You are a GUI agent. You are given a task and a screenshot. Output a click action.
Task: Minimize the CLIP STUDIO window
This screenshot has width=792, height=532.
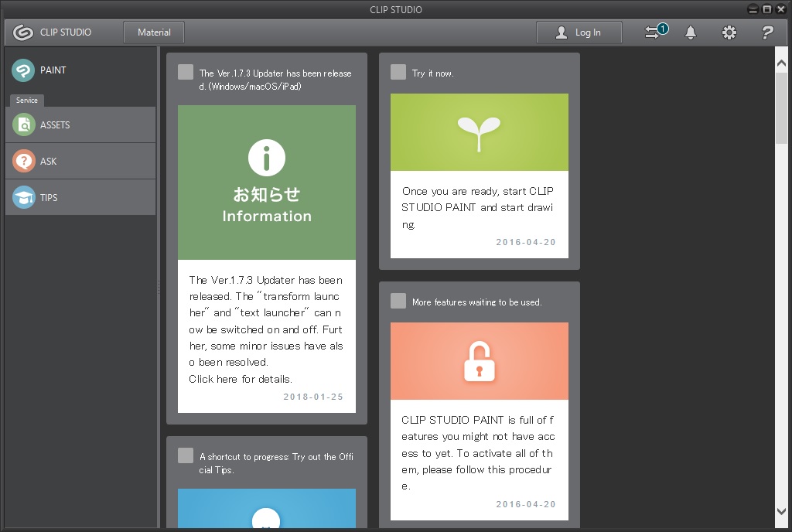(753, 9)
